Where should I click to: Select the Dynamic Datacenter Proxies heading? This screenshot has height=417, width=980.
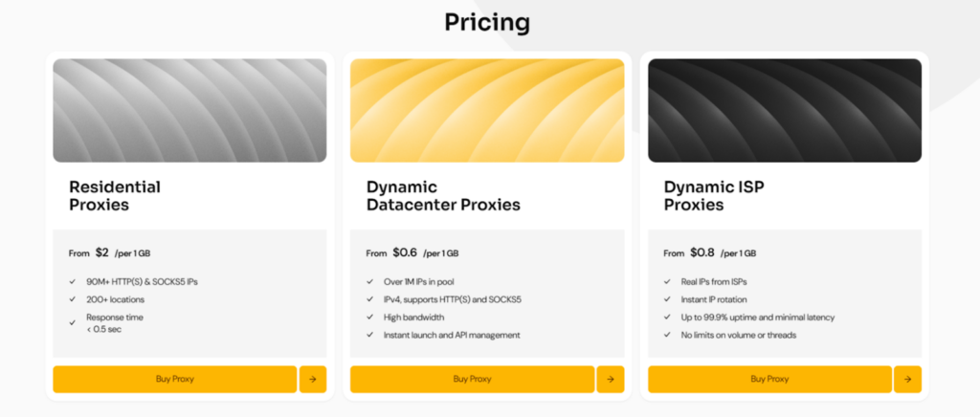click(x=443, y=196)
